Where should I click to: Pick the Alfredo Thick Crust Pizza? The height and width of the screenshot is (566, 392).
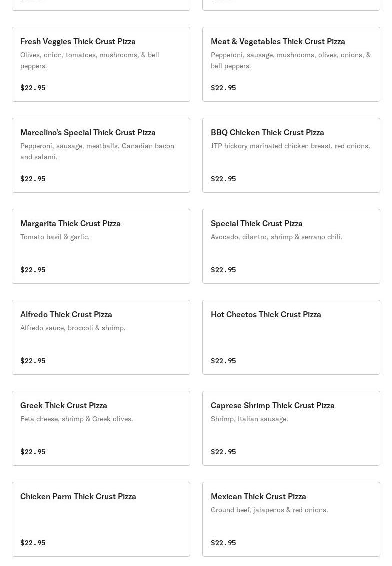click(66, 314)
